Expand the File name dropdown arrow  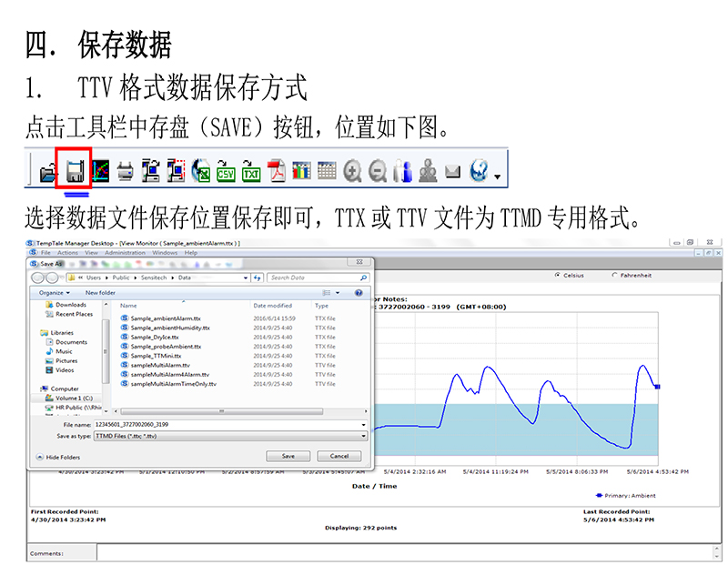(363, 425)
